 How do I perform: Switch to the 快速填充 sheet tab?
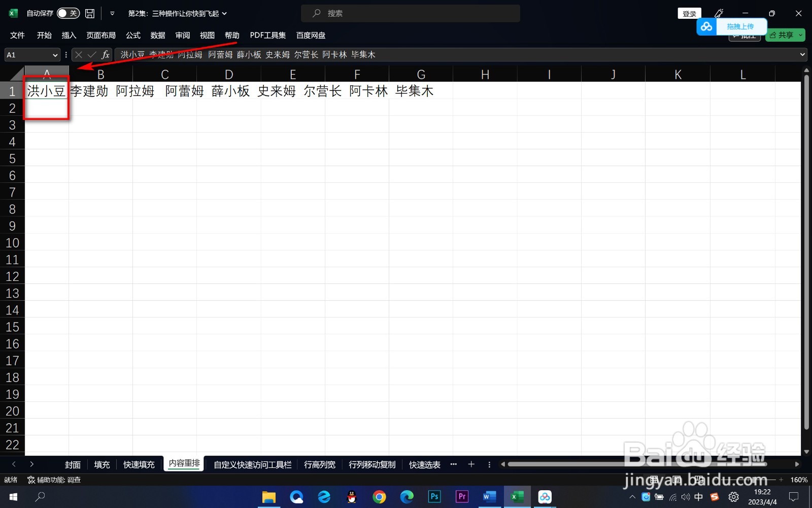coord(139,464)
